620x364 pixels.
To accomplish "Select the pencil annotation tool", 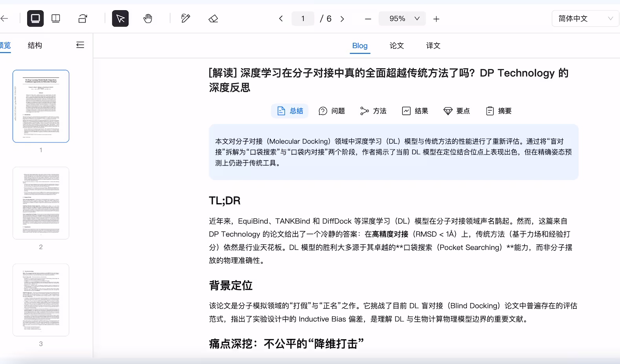I will coord(186,18).
